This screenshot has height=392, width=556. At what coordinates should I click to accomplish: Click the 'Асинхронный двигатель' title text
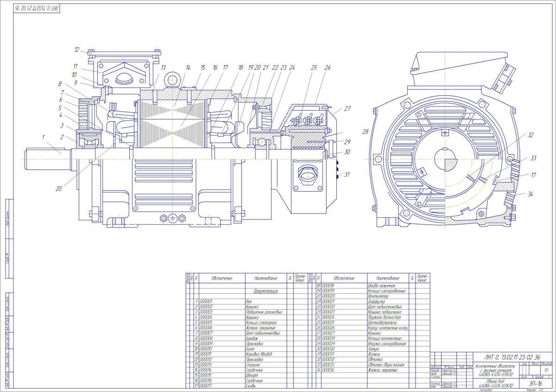(495, 366)
